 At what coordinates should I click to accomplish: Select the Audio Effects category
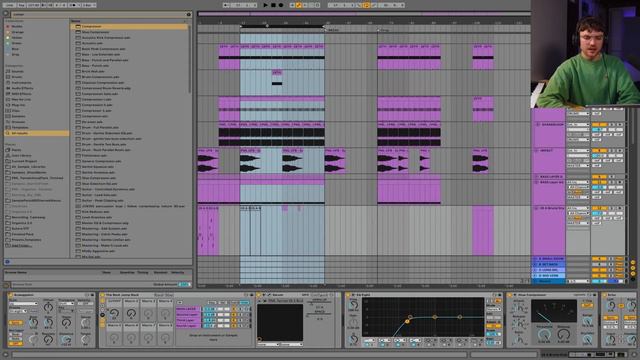click(22, 88)
